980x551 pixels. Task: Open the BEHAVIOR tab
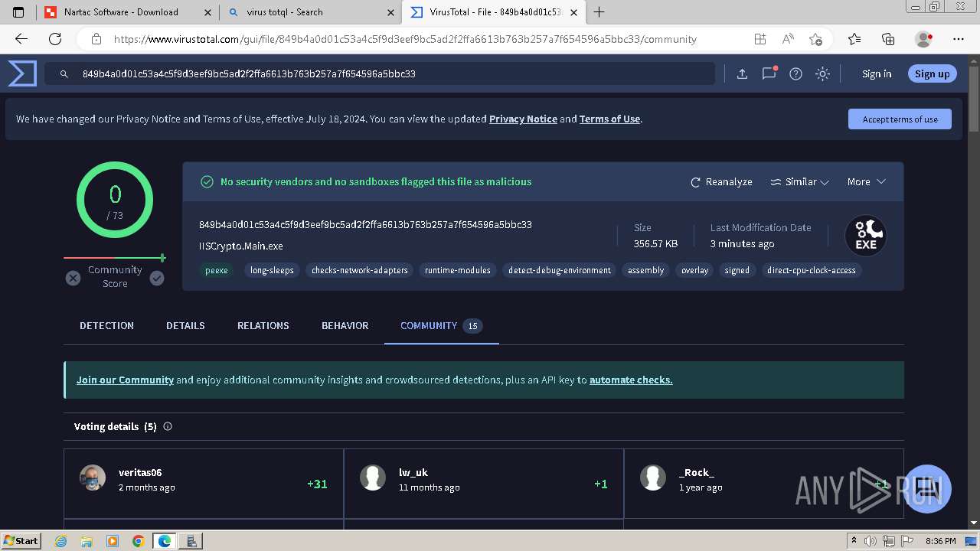click(x=345, y=326)
